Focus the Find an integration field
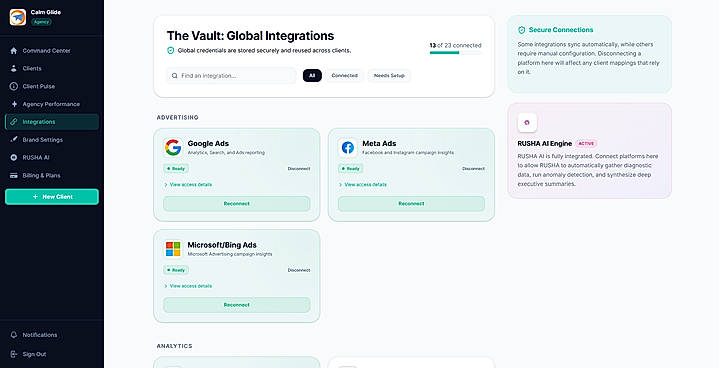 point(231,76)
